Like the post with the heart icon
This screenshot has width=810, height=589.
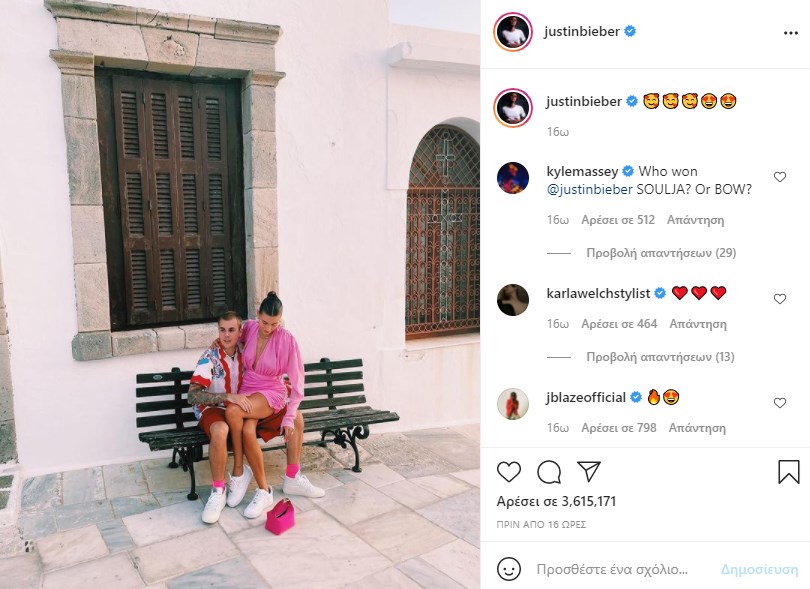[x=509, y=472]
